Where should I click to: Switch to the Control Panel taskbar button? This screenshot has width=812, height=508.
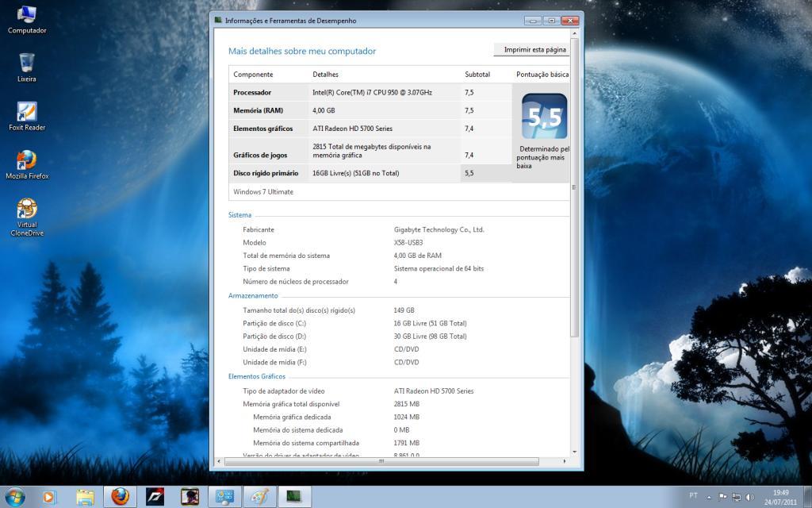pos(224,497)
